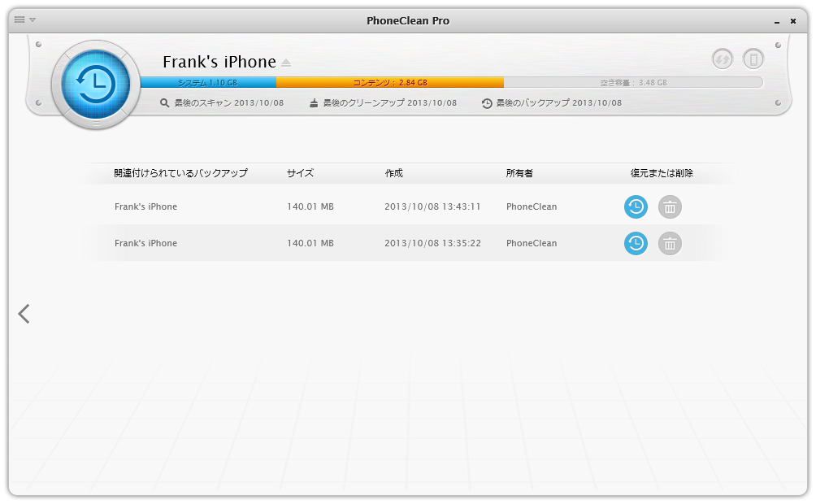The width and height of the screenshot is (816, 504).
Task: Go back with the left arrow
Action: click(x=24, y=314)
